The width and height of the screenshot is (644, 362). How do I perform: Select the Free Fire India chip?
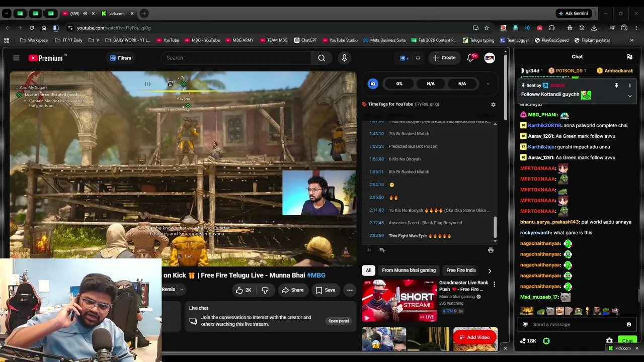(461, 270)
